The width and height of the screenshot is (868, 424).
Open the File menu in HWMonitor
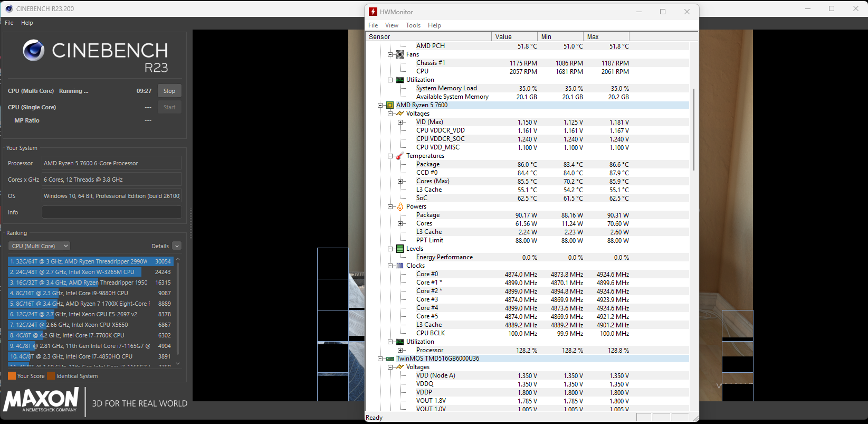point(373,25)
